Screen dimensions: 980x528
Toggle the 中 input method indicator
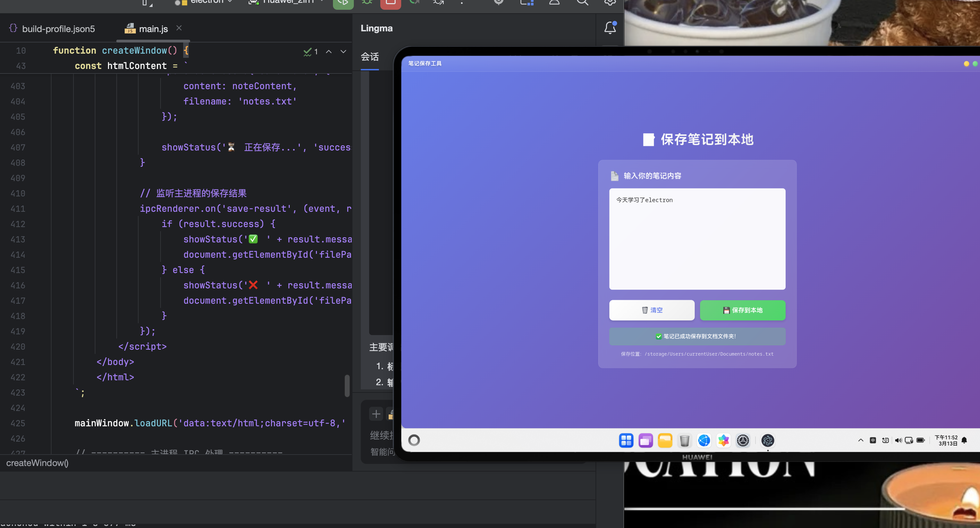click(x=873, y=441)
